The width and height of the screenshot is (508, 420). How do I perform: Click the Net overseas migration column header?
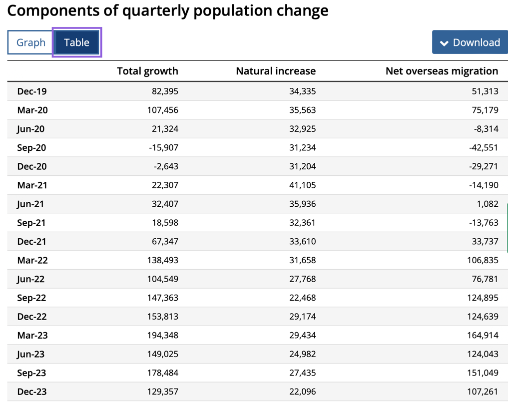[442, 71]
